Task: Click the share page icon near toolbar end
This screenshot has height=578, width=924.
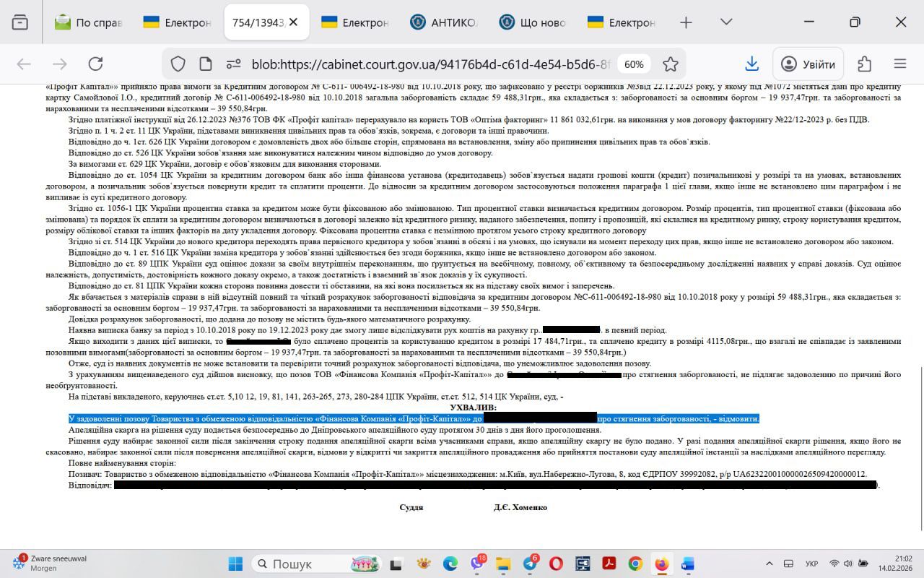Action: (x=865, y=64)
